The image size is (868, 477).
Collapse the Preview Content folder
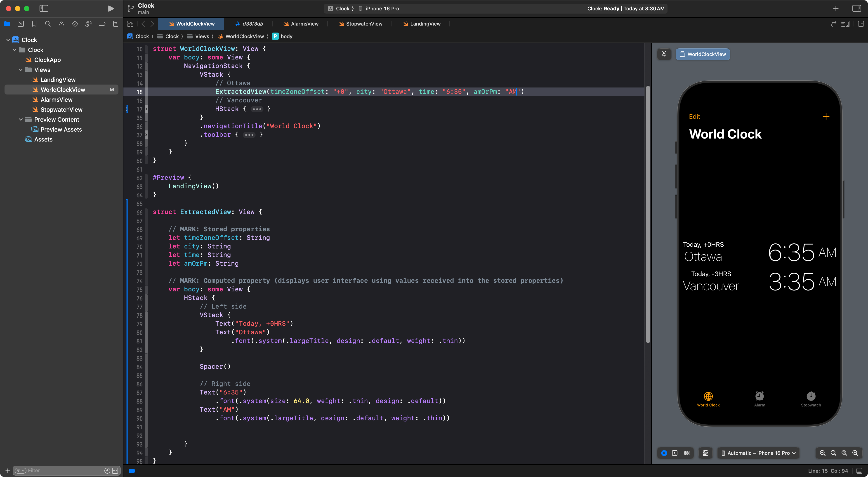click(21, 120)
